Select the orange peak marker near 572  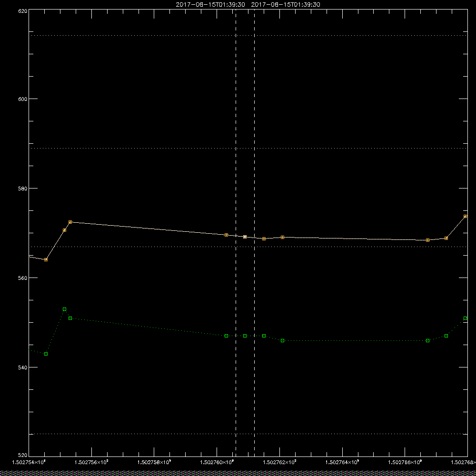[70, 222]
